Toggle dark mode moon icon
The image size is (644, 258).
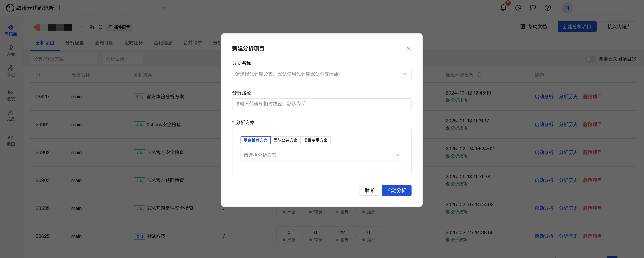coord(518,8)
